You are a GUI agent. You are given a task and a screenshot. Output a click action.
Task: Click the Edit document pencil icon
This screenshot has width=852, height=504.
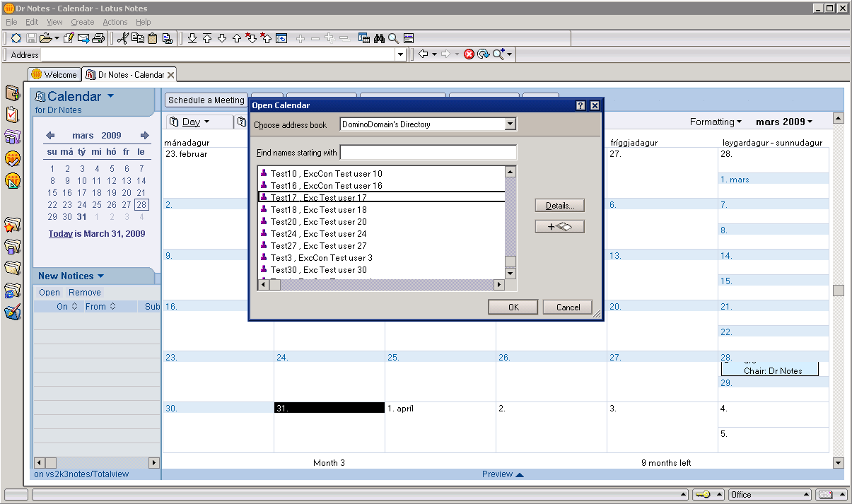[69, 38]
